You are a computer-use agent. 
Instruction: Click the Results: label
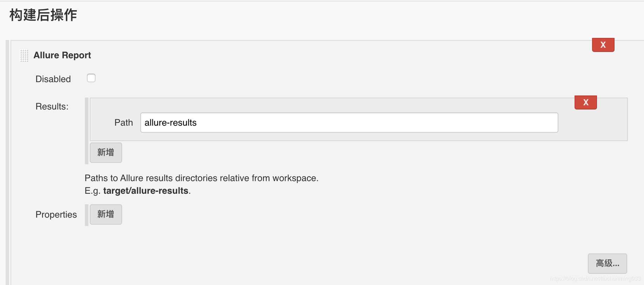pos(52,106)
